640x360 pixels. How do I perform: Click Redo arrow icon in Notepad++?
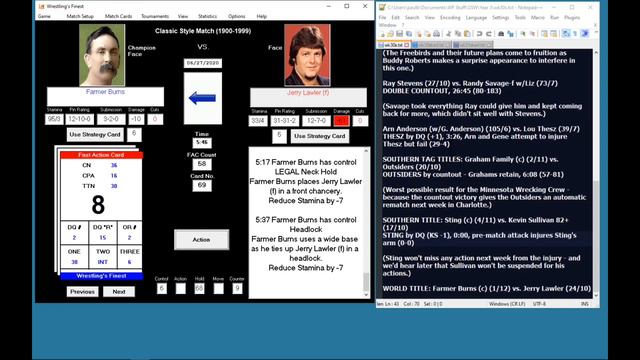pyautogui.click(x=489, y=34)
